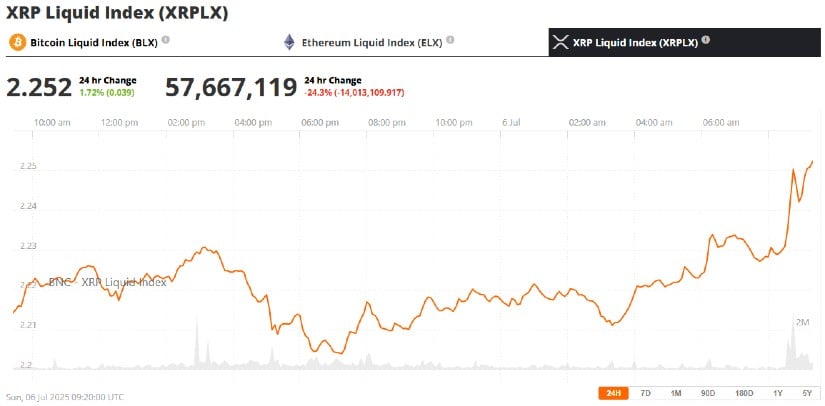Click the 04:00 pm axis label

pos(253,123)
